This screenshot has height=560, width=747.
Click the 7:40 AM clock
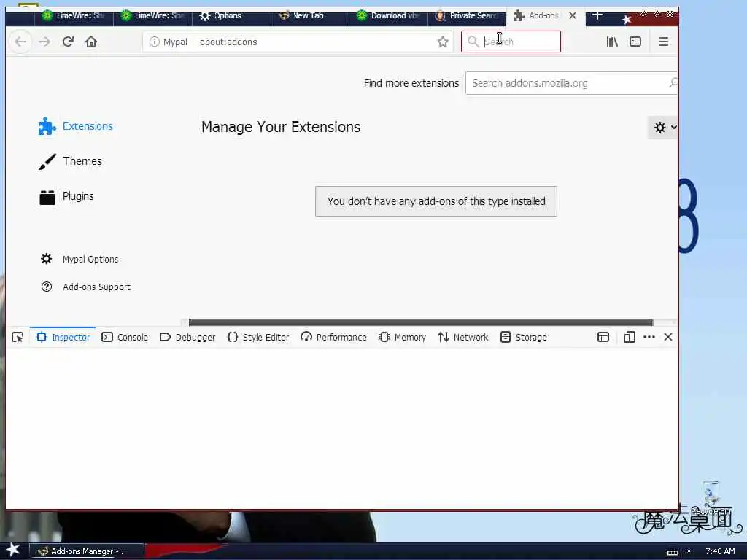720,551
